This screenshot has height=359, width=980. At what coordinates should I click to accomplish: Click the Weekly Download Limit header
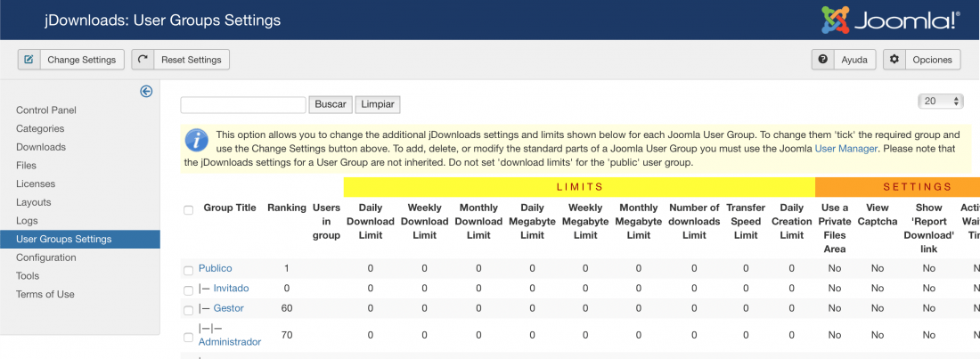[x=424, y=222]
